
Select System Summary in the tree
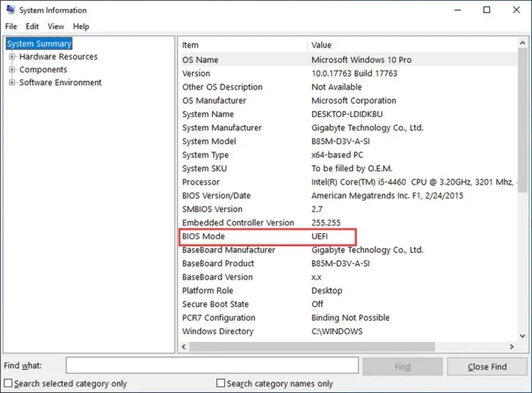click(39, 44)
